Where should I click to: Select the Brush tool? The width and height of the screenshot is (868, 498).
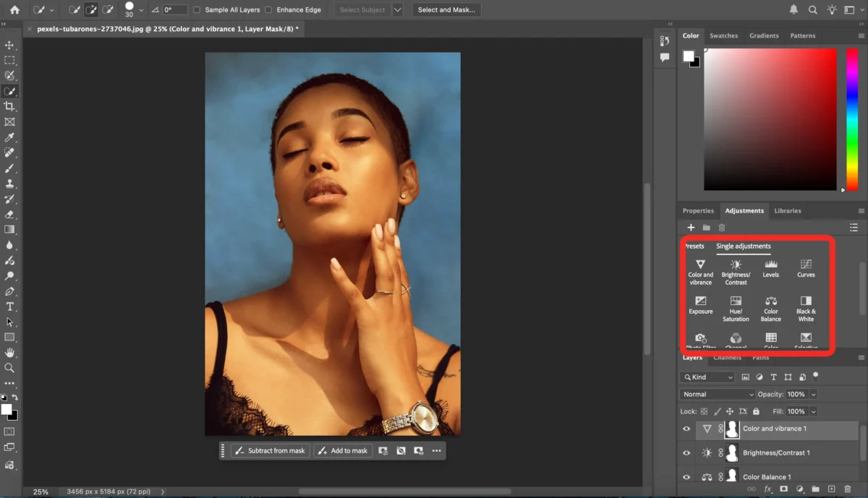click(x=10, y=168)
